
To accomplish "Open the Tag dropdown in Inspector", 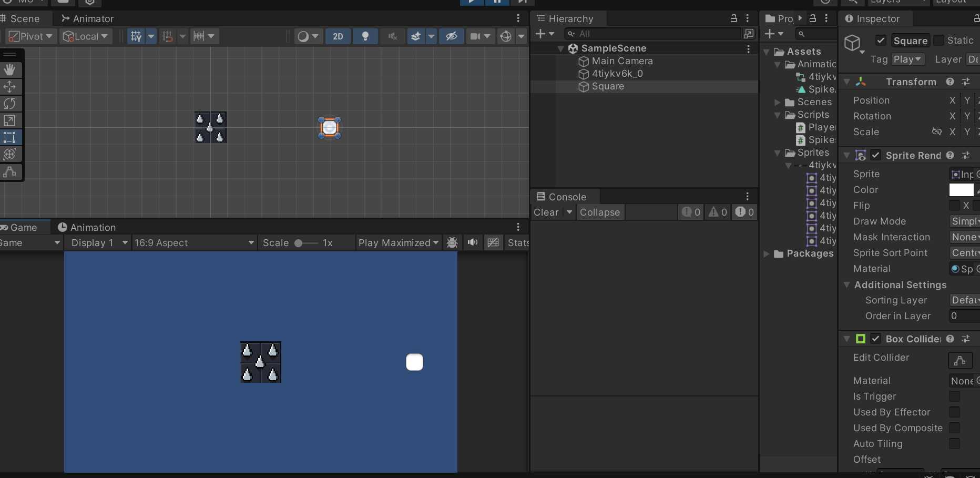I will click(x=908, y=59).
